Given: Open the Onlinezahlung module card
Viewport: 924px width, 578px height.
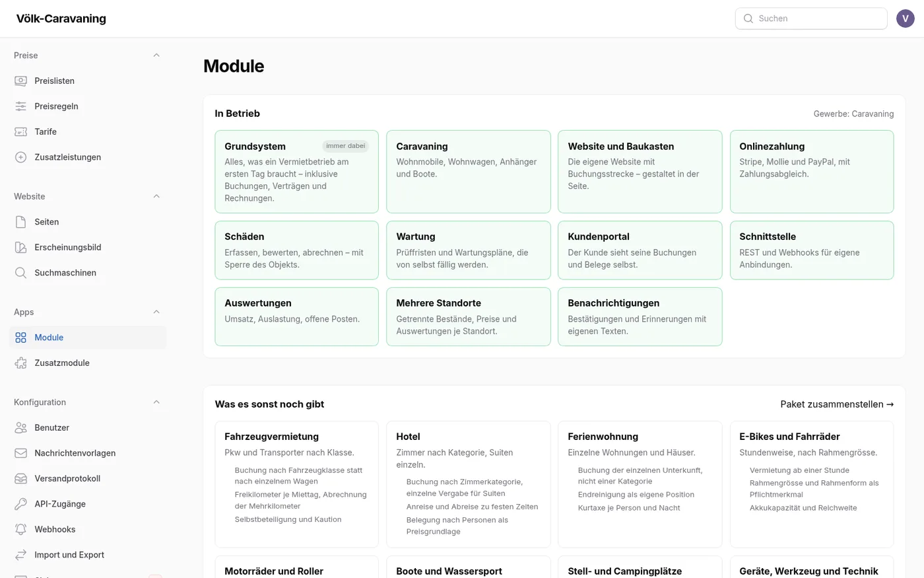Looking at the screenshot, I should [812, 172].
